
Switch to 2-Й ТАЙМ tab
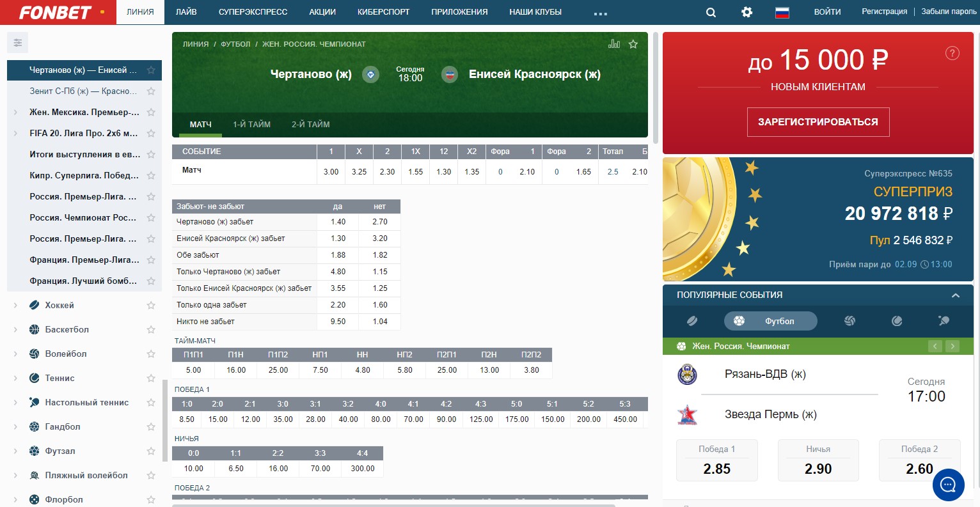tap(311, 125)
